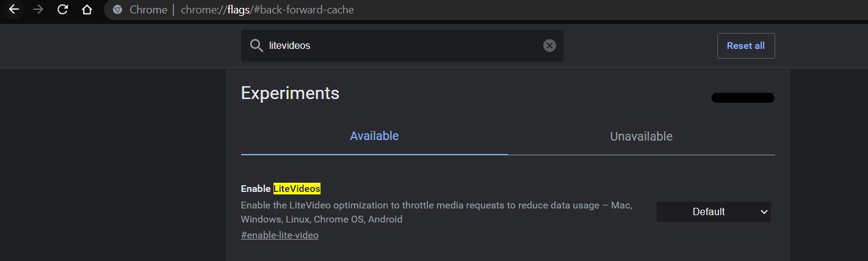Image resolution: width=868 pixels, height=261 pixels.
Task: Click the LiteVideo optimization description text
Action: point(436,212)
